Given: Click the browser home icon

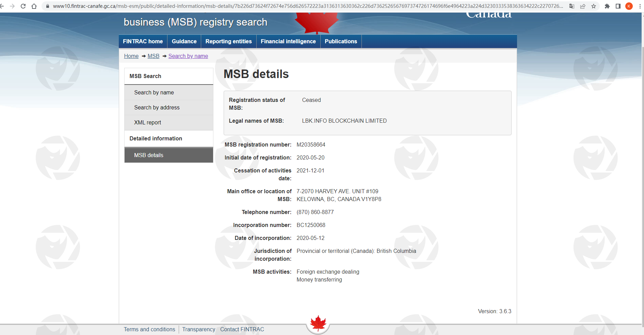Looking at the screenshot, I should pos(34,6).
